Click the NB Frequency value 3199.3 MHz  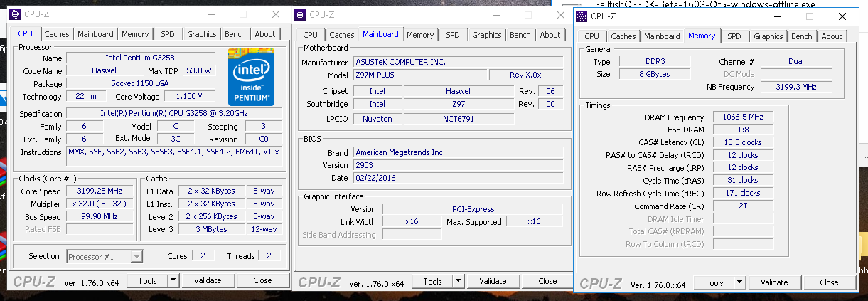[796, 87]
